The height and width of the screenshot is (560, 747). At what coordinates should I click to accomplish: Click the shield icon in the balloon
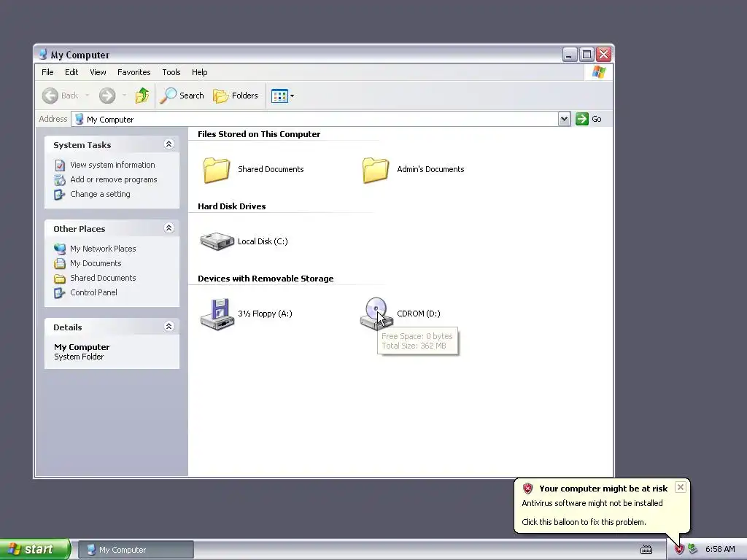(527, 488)
